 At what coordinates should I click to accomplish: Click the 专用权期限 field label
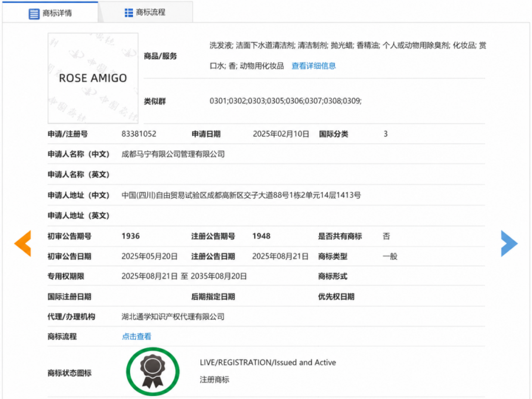tap(66, 276)
